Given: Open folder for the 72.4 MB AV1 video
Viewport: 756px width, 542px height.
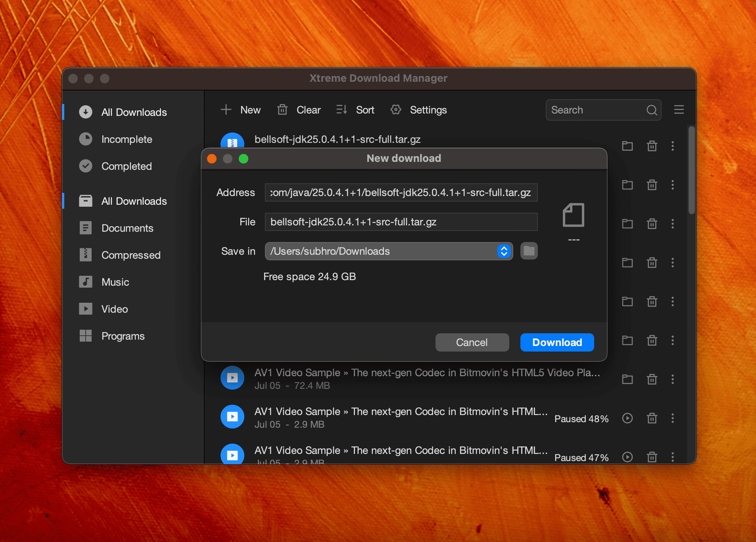Looking at the screenshot, I should pos(627,379).
